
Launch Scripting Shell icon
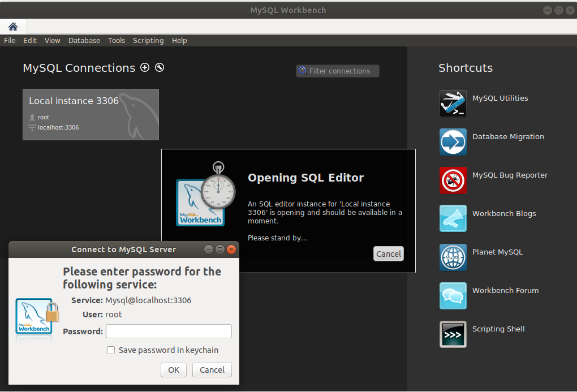click(x=453, y=334)
